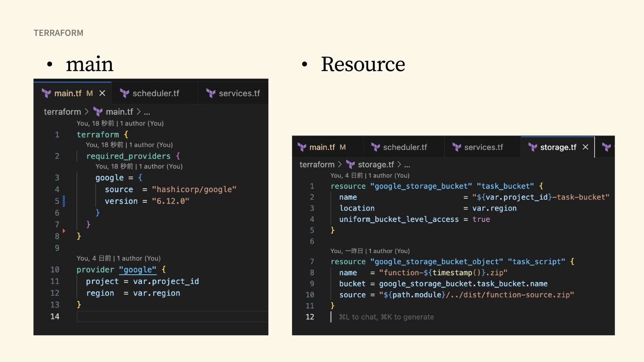Click blame annotation 'You, 一昨日' in storage.tf
This screenshot has height=362, width=644.
[370, 251]
